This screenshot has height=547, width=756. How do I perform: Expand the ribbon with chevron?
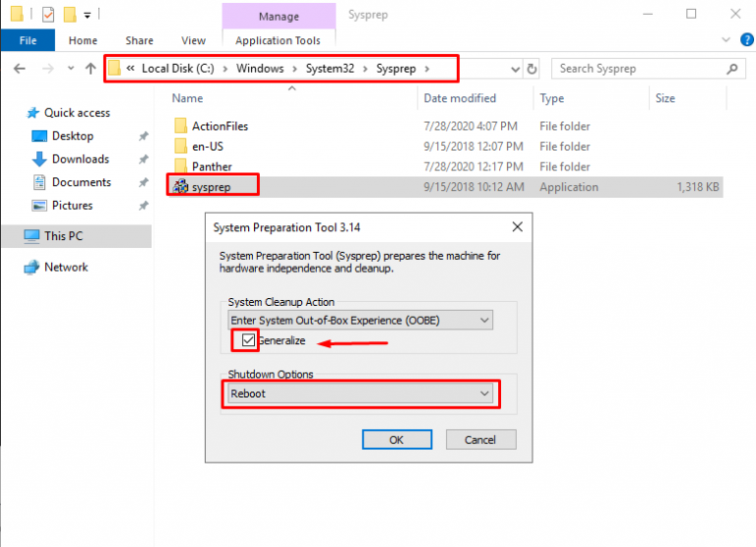coord(726,40)
